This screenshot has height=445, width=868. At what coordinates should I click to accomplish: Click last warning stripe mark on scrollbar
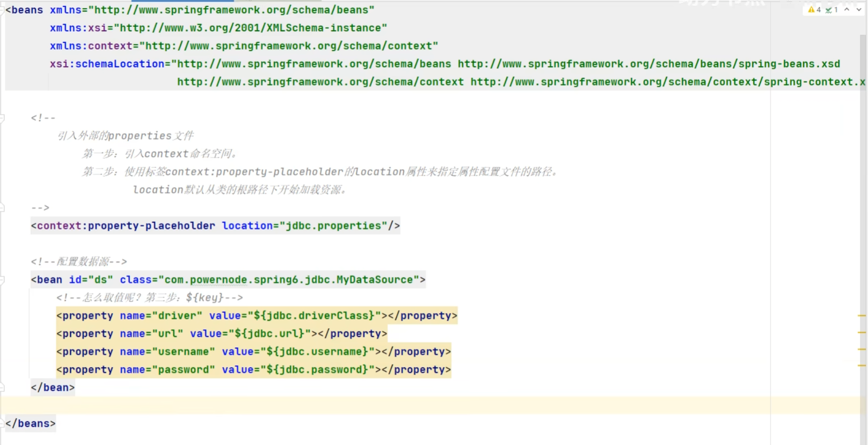pos(862,366)
